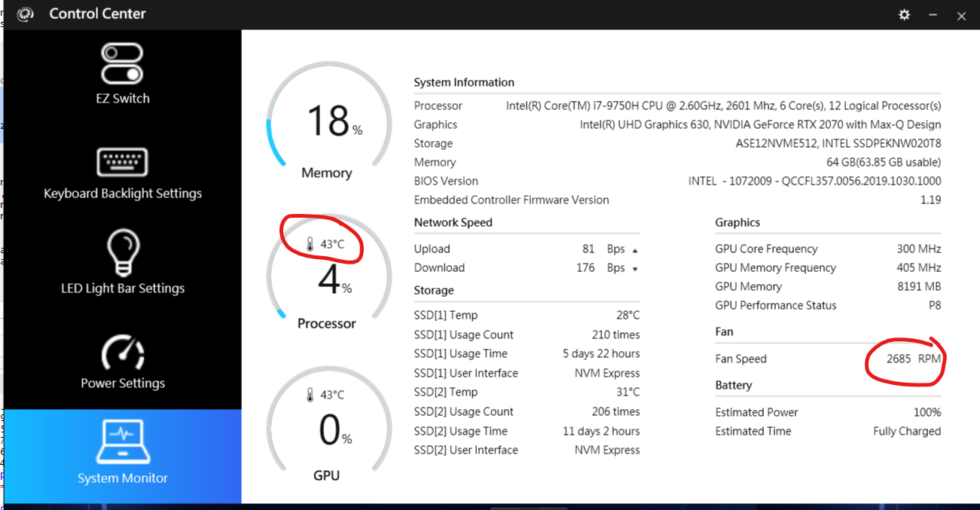
Task: Click GPU Memory Frequency 405 MHz
Action: (x=917, y=267)
